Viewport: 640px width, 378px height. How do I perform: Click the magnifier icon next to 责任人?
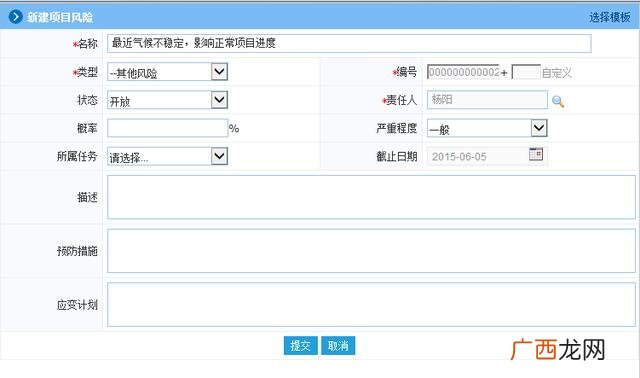(x=558, y=101)
